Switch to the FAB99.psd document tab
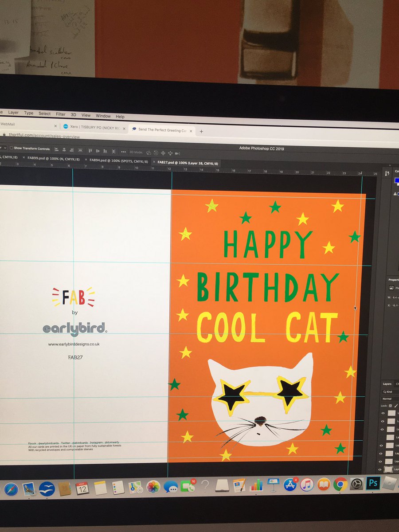This screenshot has height=532, width=399. coord(53,158)
